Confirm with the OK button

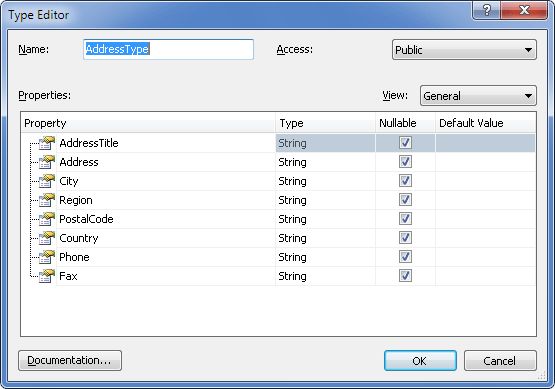coord(420,361)
